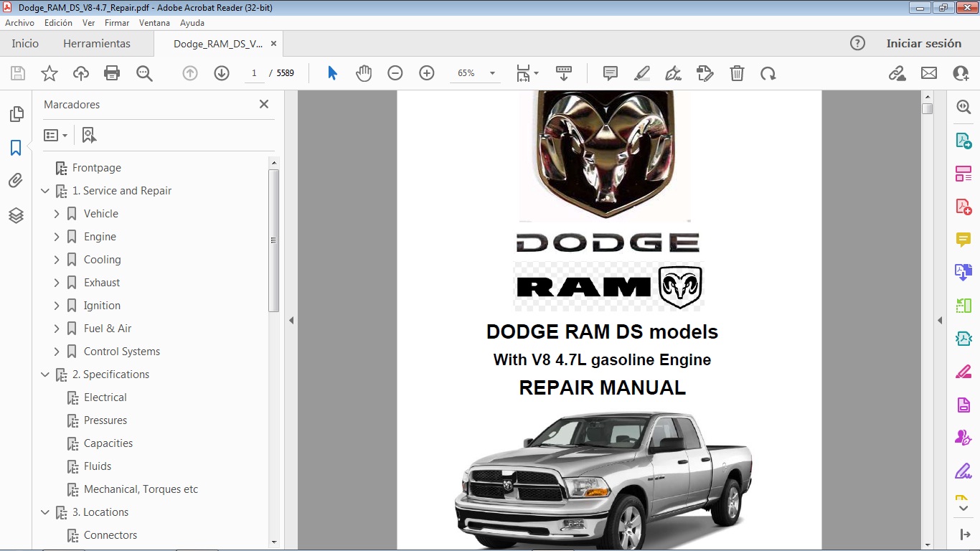Collapse the 3. Locations bookmark
980x551 pixels.
[45, 512]
